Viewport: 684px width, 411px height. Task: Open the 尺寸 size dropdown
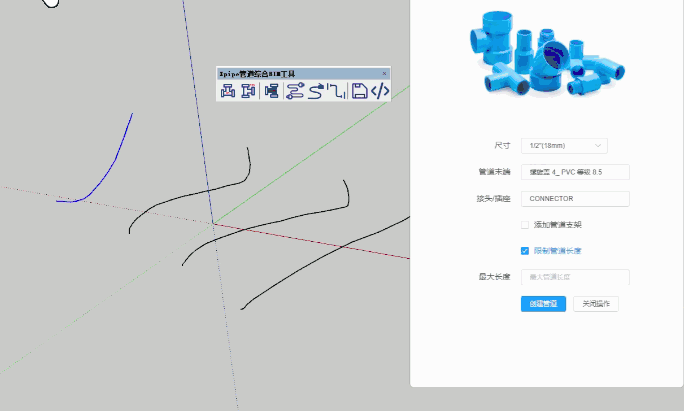(564, 146)
